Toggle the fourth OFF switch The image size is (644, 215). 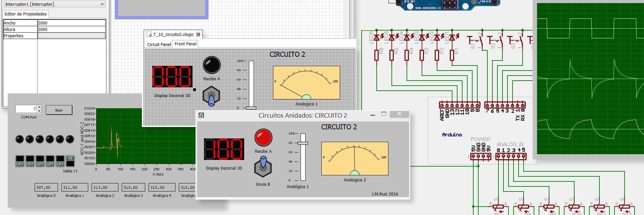[x=50, y=161]
